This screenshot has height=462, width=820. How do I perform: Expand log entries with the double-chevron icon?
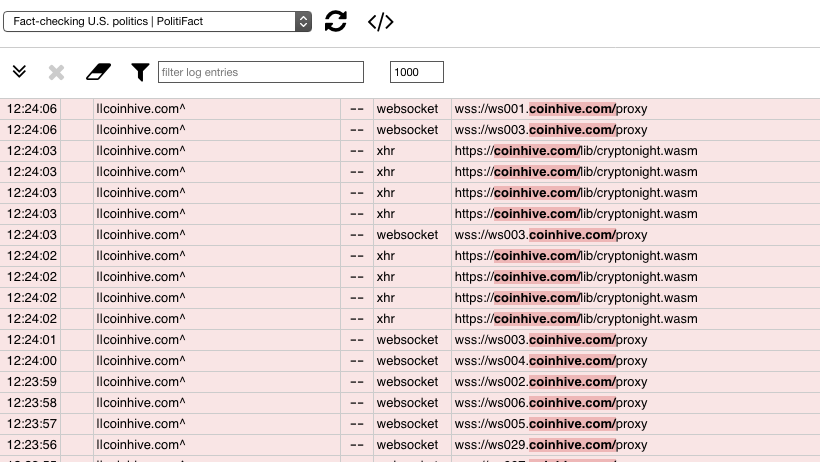19,72
